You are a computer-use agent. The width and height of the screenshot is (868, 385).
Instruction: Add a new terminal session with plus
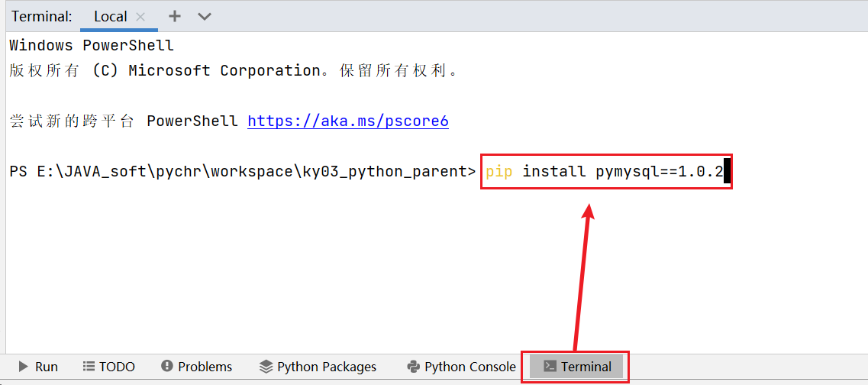tap(175, 16)
